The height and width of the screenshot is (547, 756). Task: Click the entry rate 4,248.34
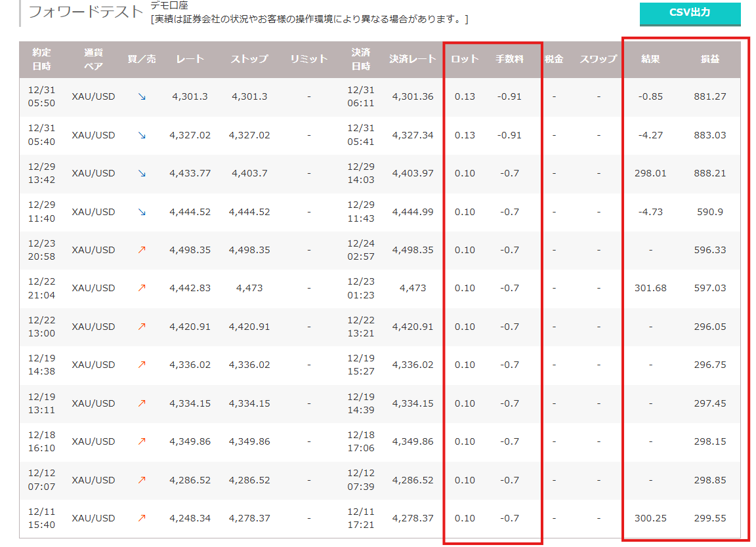click(190, 519)
